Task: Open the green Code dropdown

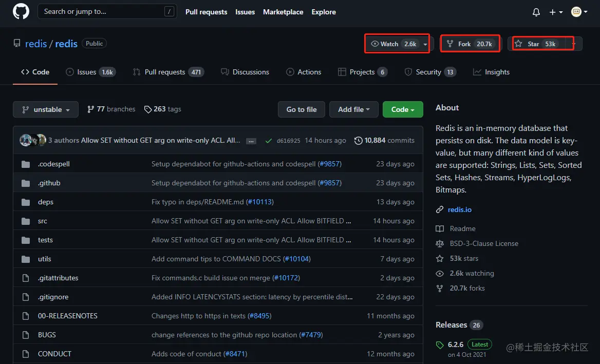Action: tap(403, 109)
